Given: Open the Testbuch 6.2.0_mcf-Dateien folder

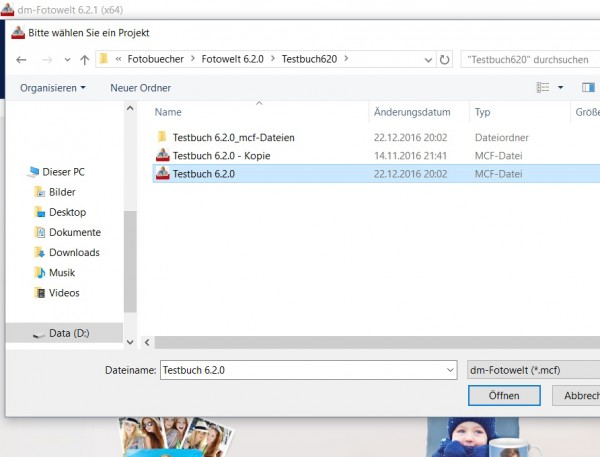Looking at the screenshot, I should 233,137.
